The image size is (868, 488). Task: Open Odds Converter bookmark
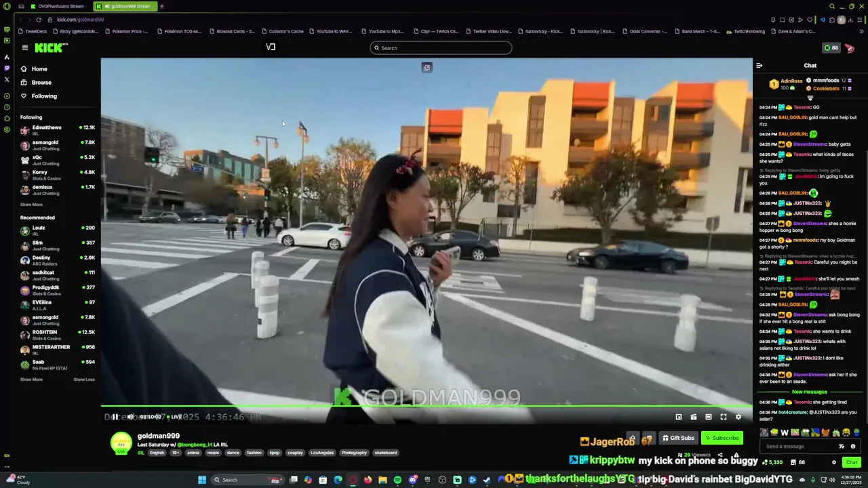(x=644, y=31)
